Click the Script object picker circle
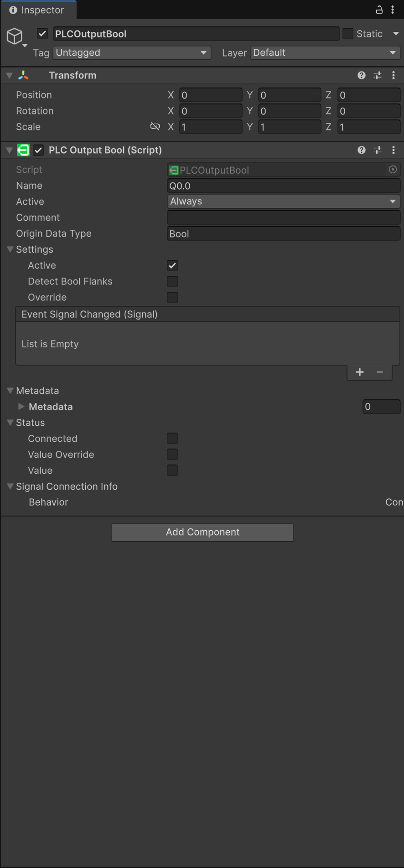This screenshot has height=868, width=404. [393, 170]
